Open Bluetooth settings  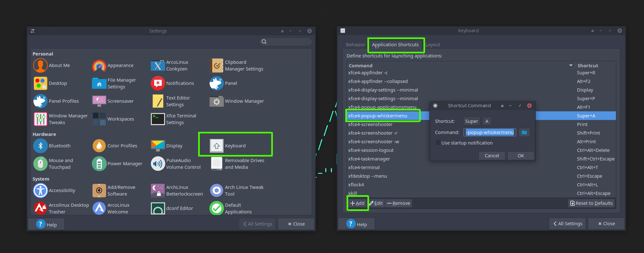[52, 146]
